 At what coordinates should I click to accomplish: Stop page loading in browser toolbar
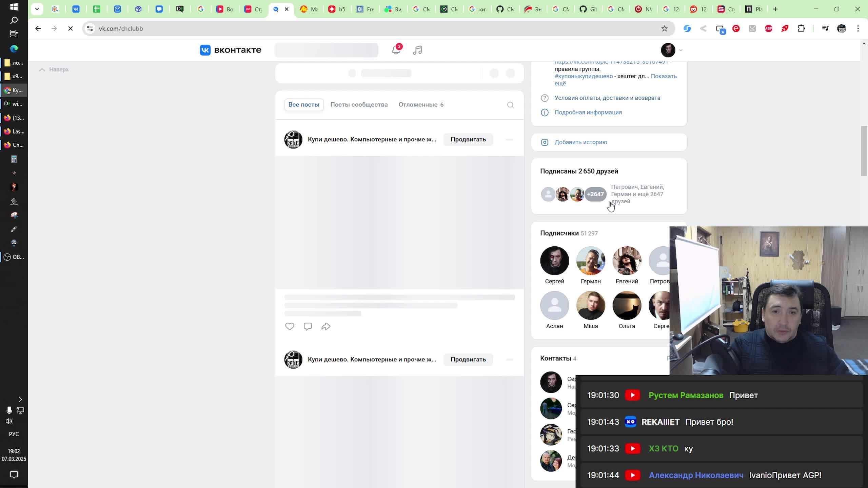pyautogui.click(x=71, y=28)
